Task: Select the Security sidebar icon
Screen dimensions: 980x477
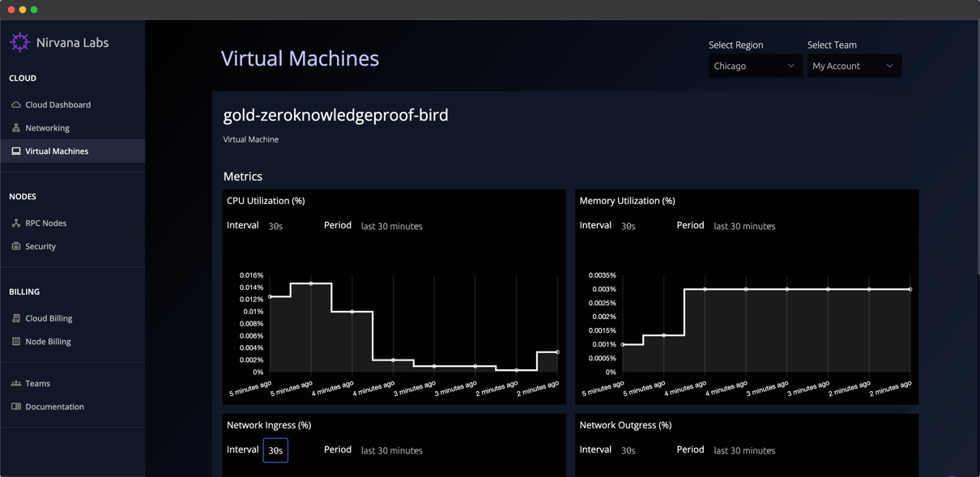Action: point(17,246)
